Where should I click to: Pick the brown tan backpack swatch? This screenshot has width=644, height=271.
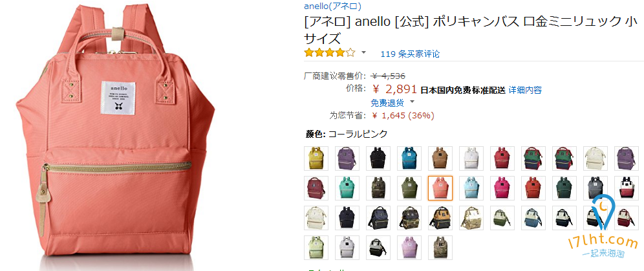(440, 158)
